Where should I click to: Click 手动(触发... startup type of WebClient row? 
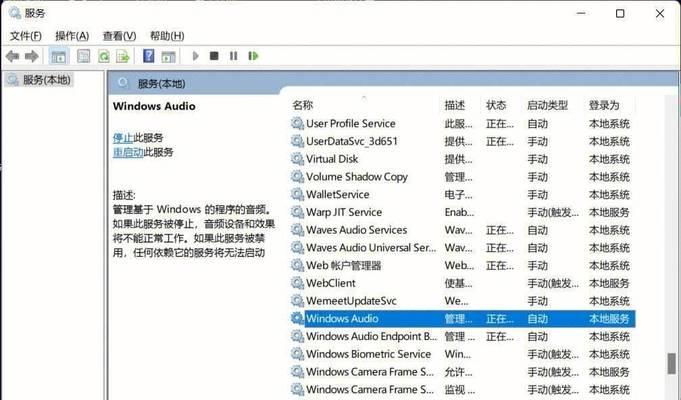coord(553,284)
